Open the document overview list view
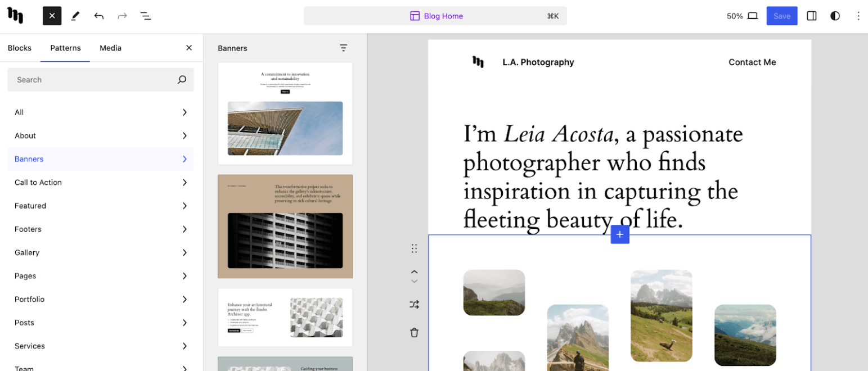868x371 pixels. [146, 16]
